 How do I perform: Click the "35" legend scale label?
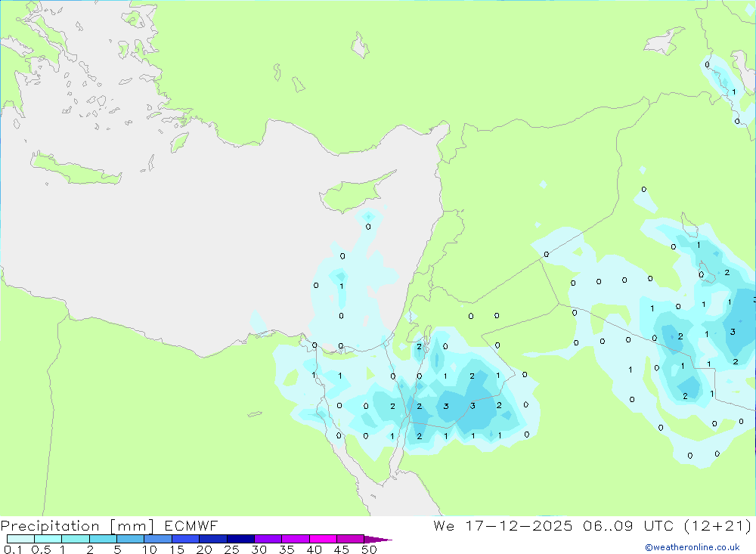[x=287, y=549]
